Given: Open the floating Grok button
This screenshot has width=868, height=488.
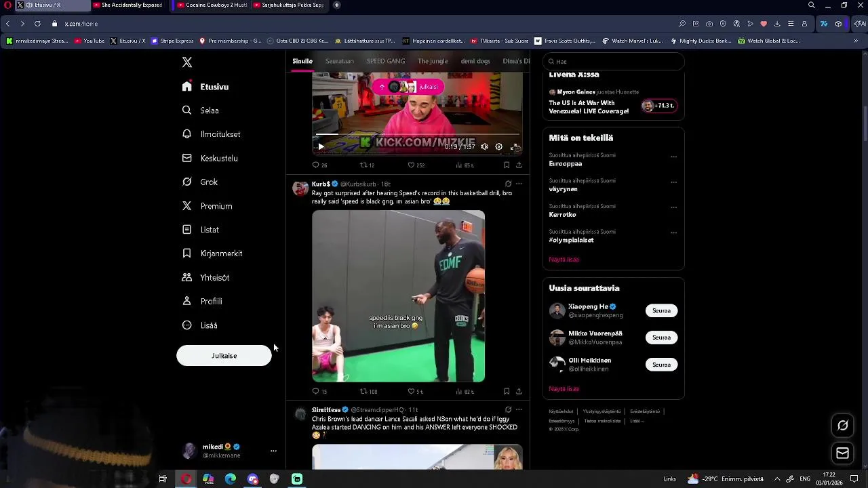Looking at the screenshot, I should (842, 426).
